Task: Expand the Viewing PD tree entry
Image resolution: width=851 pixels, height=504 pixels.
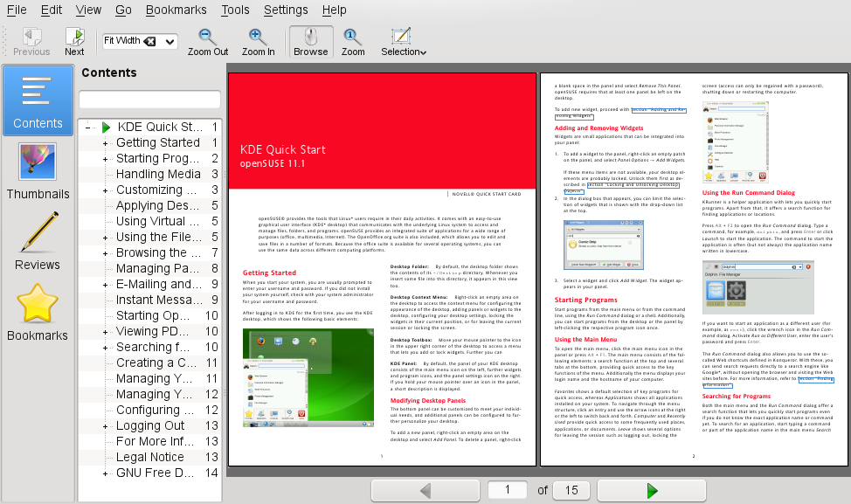Action: (106, 332)
